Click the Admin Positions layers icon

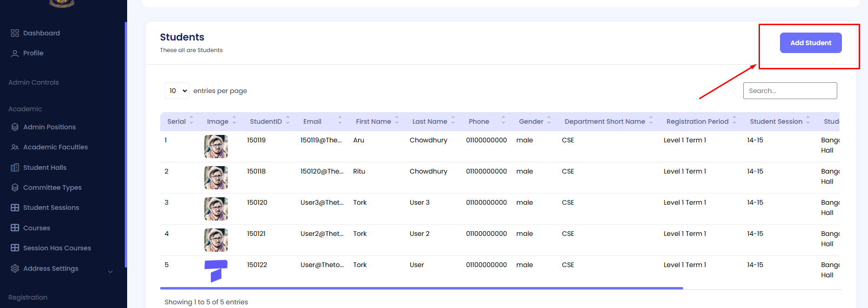point(15,127)
